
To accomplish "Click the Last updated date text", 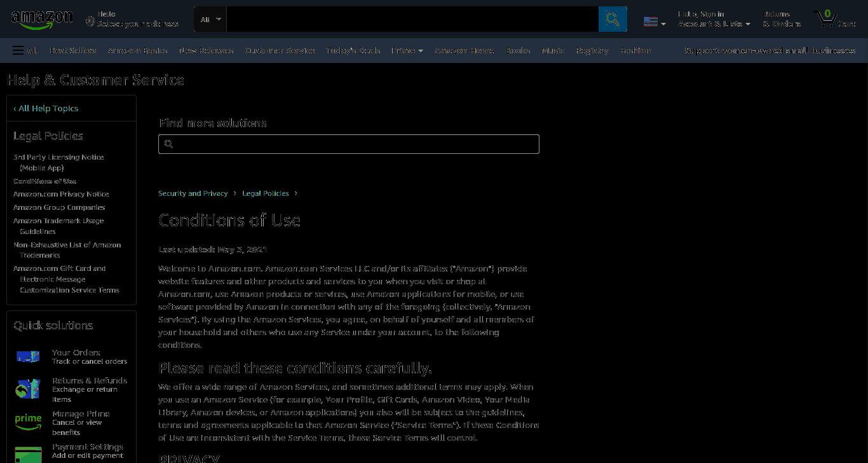I will point(212,249).
